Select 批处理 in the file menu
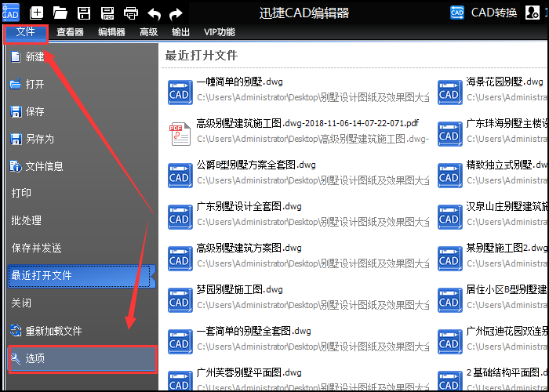 click(82, 220)
